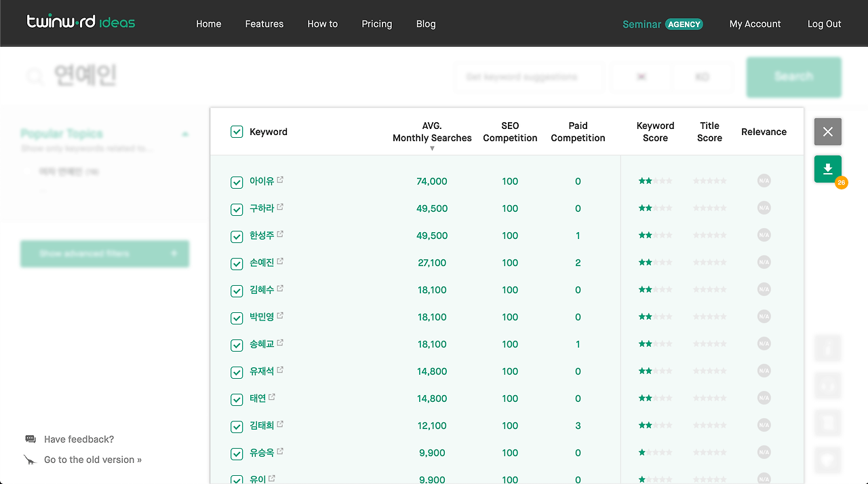Open external link icon next to 아이유
The height and width of the screenshot is (484, 868).
(280, 180)
